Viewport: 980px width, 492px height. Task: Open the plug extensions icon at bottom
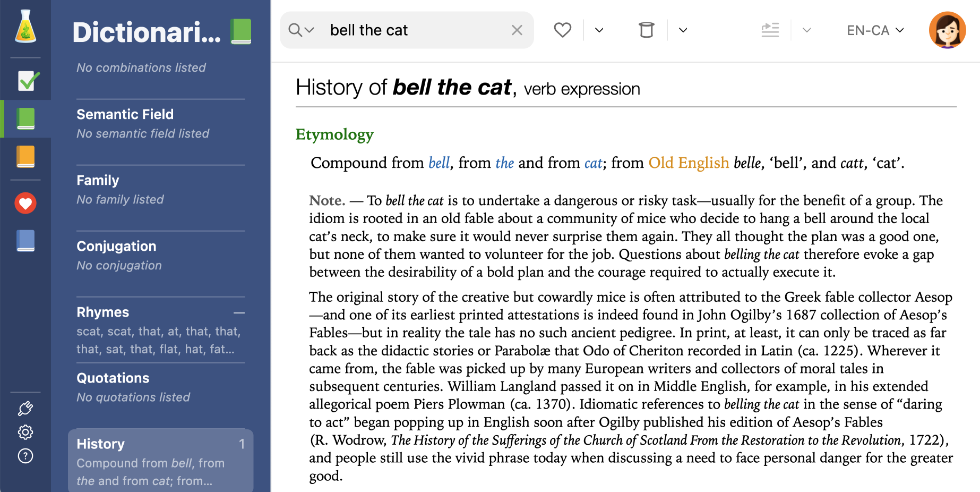[x=24, y=408]
